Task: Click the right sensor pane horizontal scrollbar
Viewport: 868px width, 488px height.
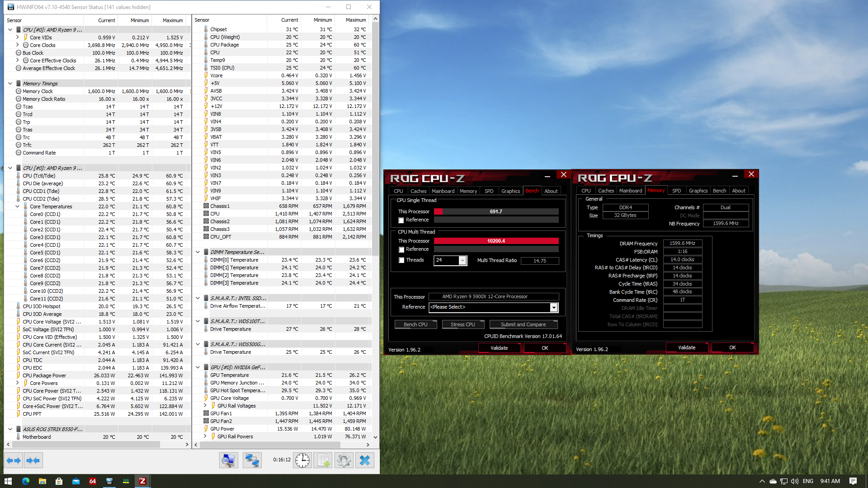Action: coord(270,445)
